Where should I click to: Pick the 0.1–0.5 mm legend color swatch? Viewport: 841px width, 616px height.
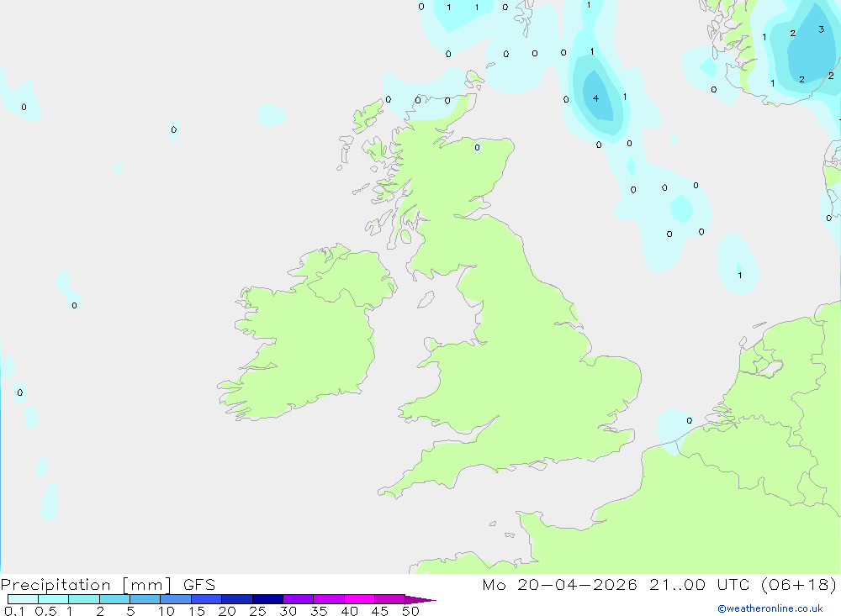(x=23, y=599)
